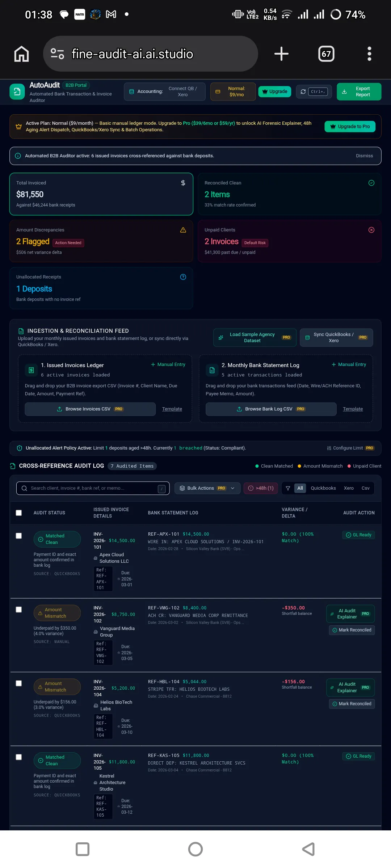This screenshot has width=391, height=868.
Task: Click the X-circle icon on Unpaid Clients card
Action: 371,230
